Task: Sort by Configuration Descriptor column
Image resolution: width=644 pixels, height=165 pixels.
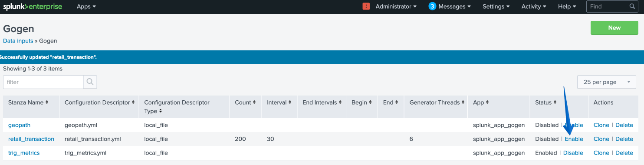Action: coord(100,102)
